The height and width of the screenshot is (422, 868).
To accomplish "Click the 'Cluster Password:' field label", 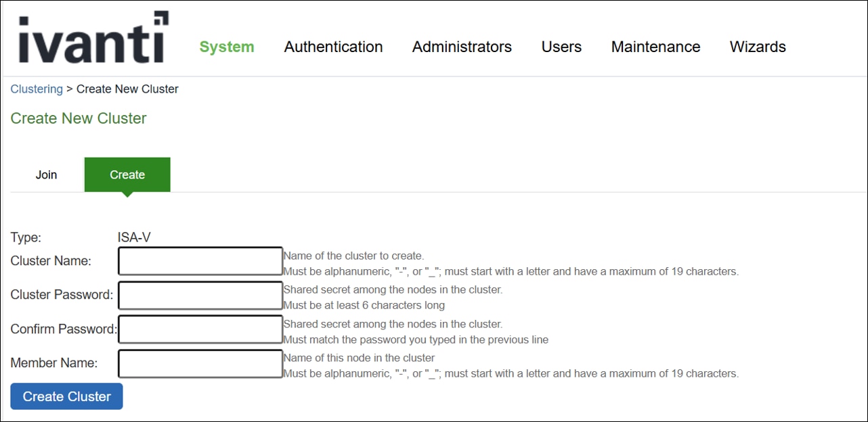I will [x=62, y=295].
